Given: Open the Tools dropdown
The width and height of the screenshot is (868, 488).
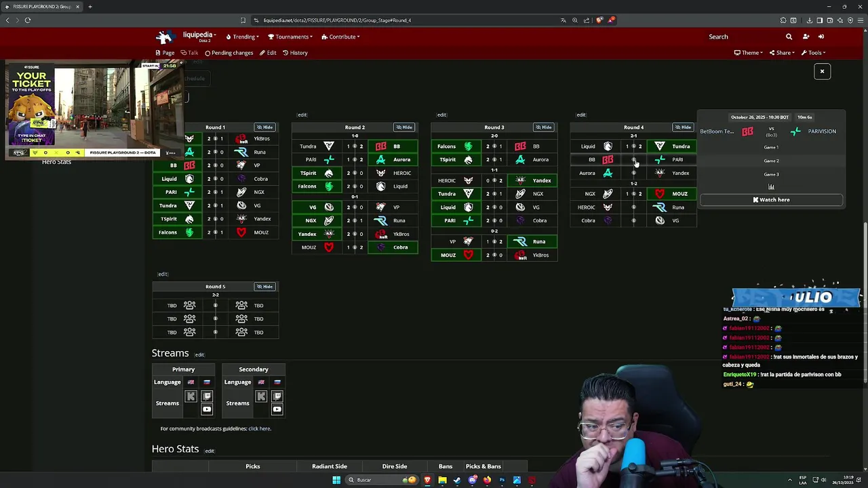Looking at the screenshot, I should [x=813, y=53].
